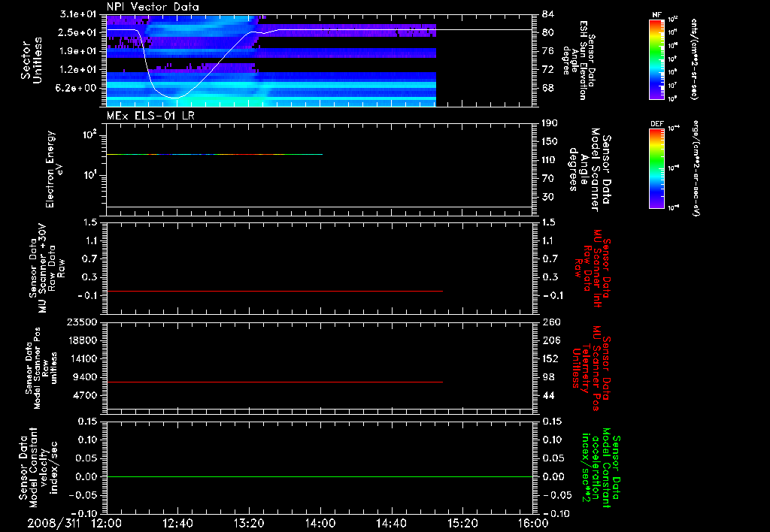Select the "NPI Vector Data" panel title
The width and height of the screenshot is (770, 532).
pyautogui.click(x=153, y=7)
